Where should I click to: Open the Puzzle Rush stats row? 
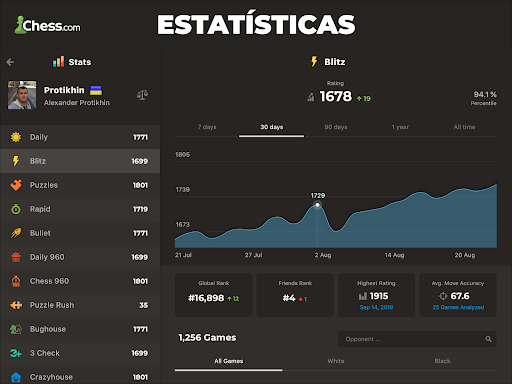tap(80, 305)
